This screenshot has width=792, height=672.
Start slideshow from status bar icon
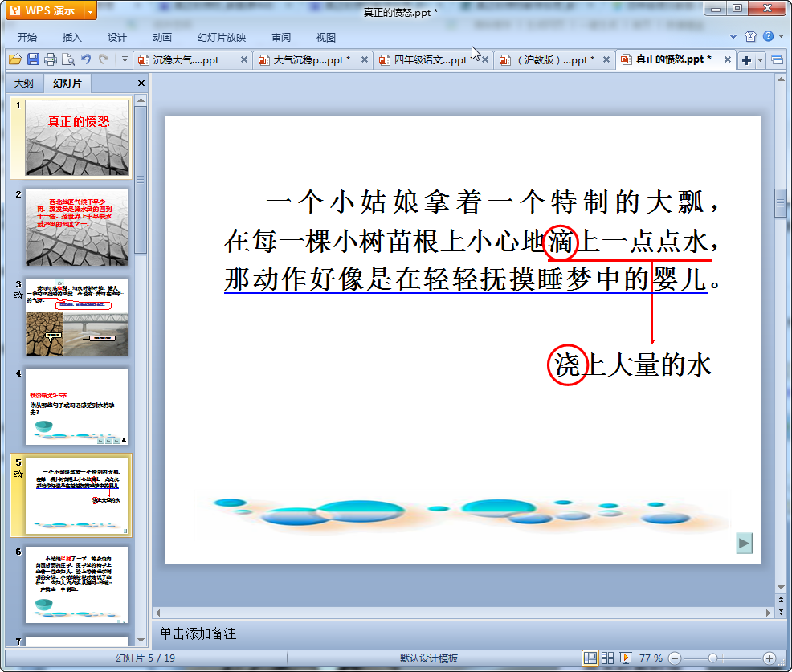click(625, 658)
